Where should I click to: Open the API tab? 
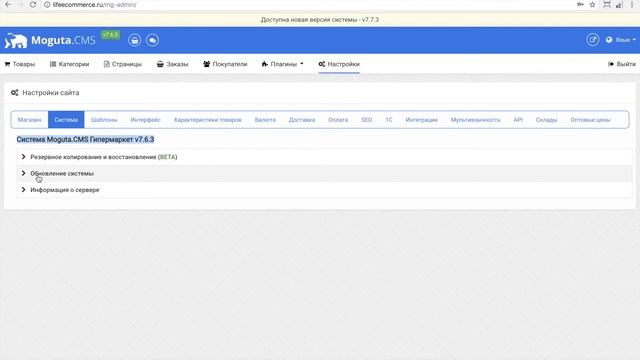point(518,120)
